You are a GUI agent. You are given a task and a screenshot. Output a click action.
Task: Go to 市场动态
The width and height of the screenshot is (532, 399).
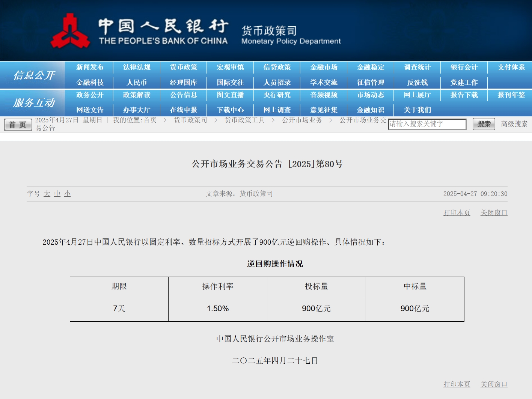pyautogui.click(x=371, y=95)
